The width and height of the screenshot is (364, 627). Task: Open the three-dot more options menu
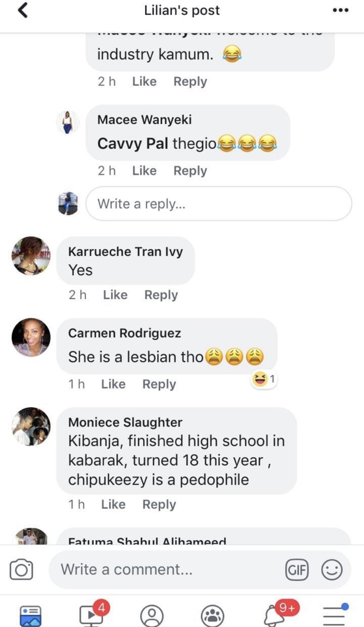[x=340, y=10]
